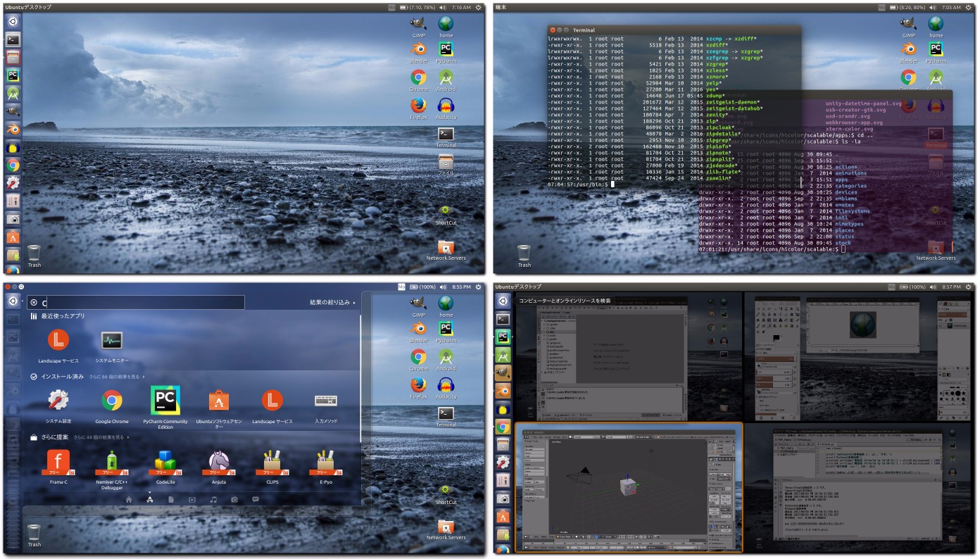This screenshot has height=559, width=980.
Task: Open Google Chrome in the Dash installed results
Action: 112,406
